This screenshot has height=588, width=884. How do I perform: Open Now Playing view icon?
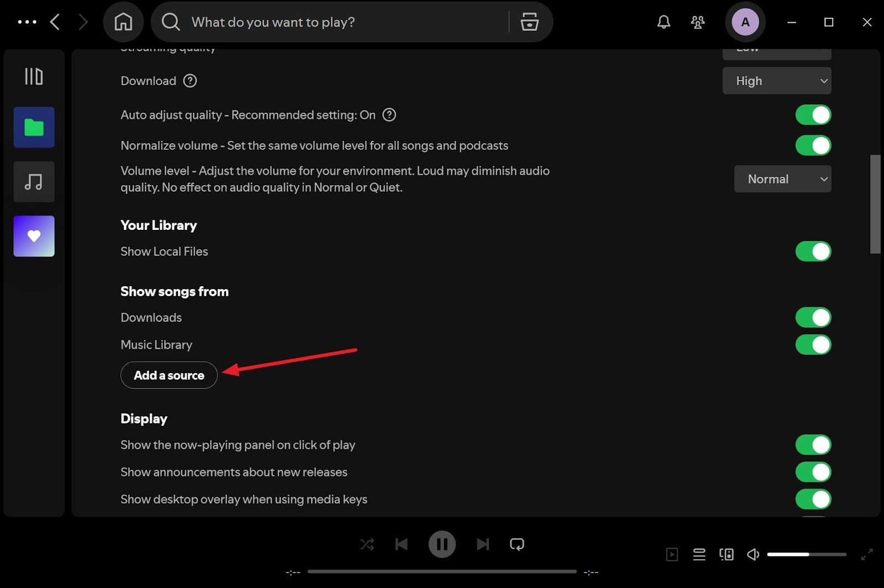point(672,554)
